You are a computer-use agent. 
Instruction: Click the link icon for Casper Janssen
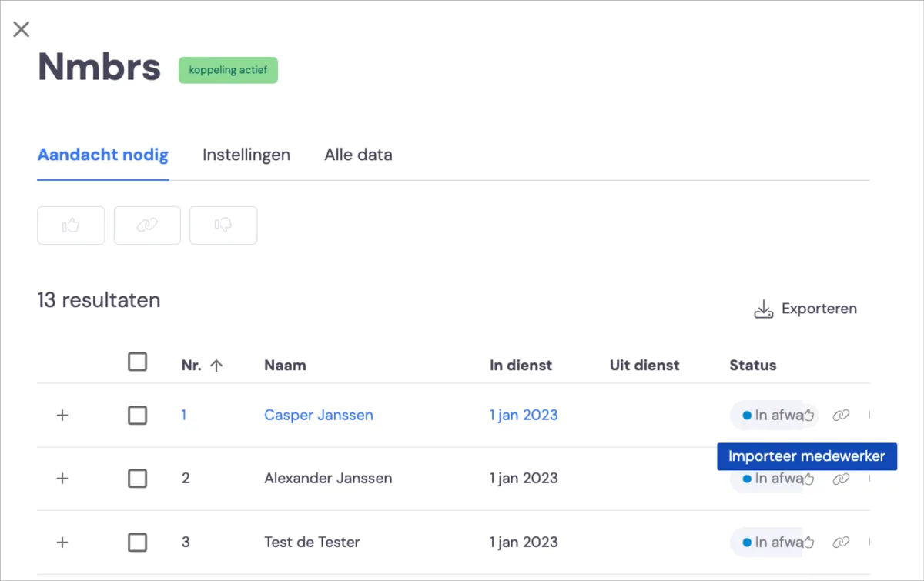[x=841, y=416]
